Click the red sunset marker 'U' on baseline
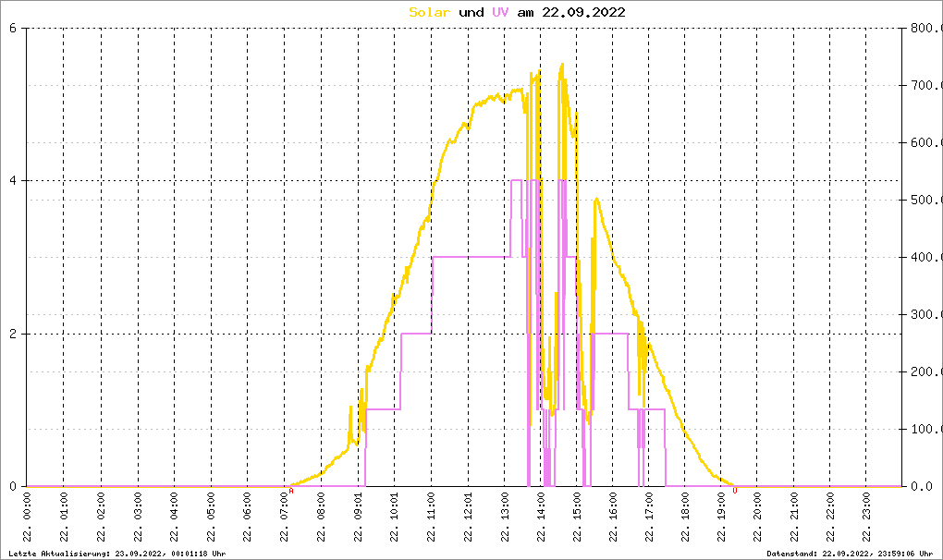Image resolution: width=943 pixels, height=560 pixels. 735,491
